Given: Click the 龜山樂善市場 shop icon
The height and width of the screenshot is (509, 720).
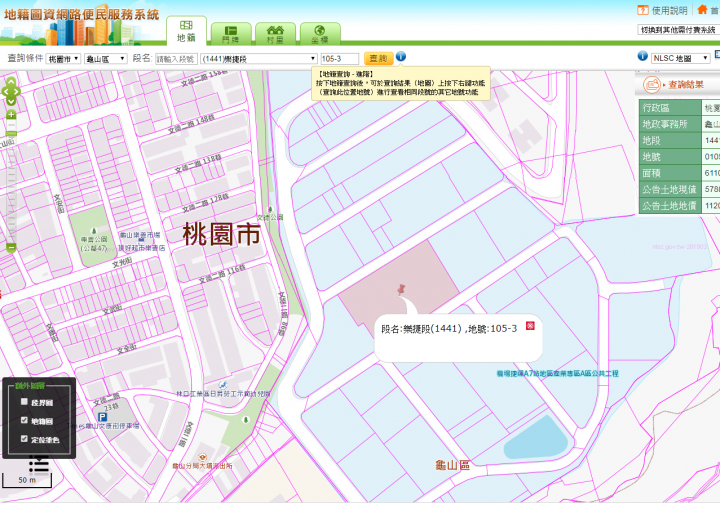Looking at the screenshot, I should (141, 240).
